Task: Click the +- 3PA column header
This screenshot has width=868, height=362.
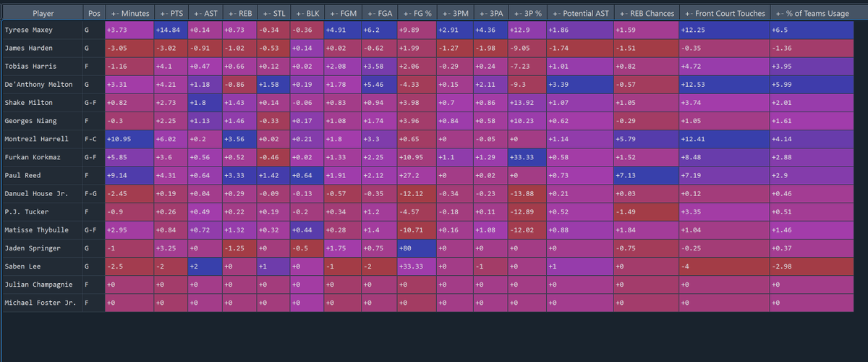Action: tap(490, 13)
